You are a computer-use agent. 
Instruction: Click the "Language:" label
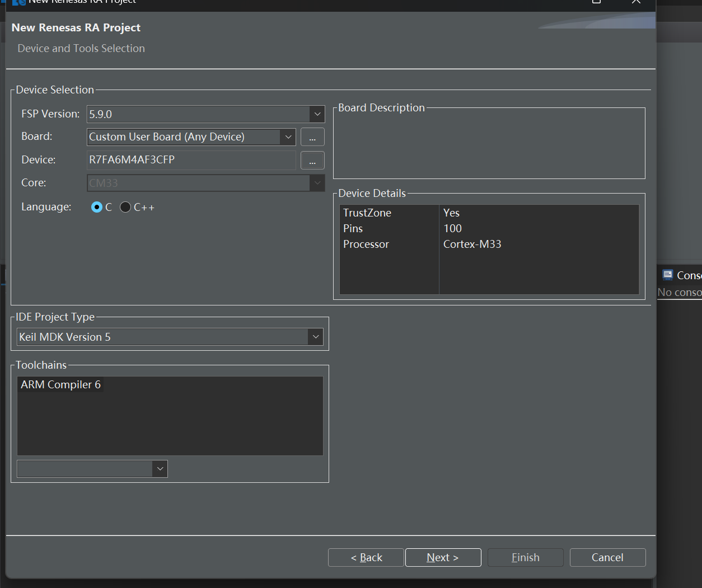(46, 207)
